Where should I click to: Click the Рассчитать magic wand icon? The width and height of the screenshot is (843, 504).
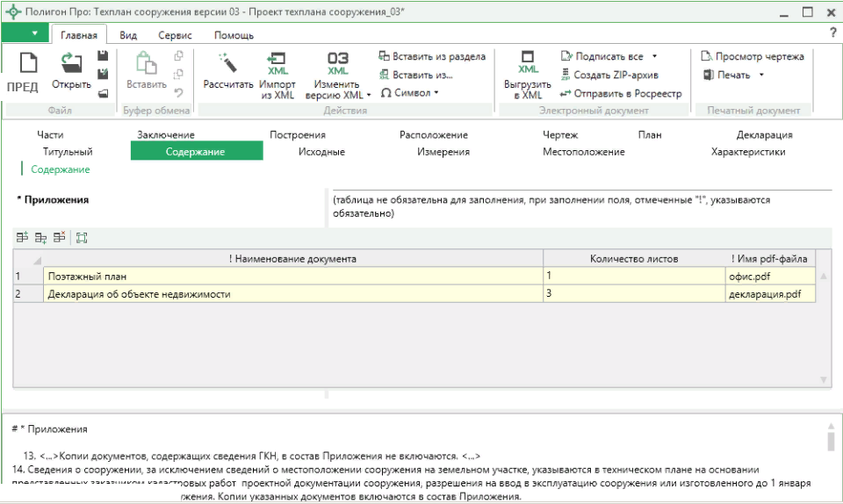tap(228, 63)
